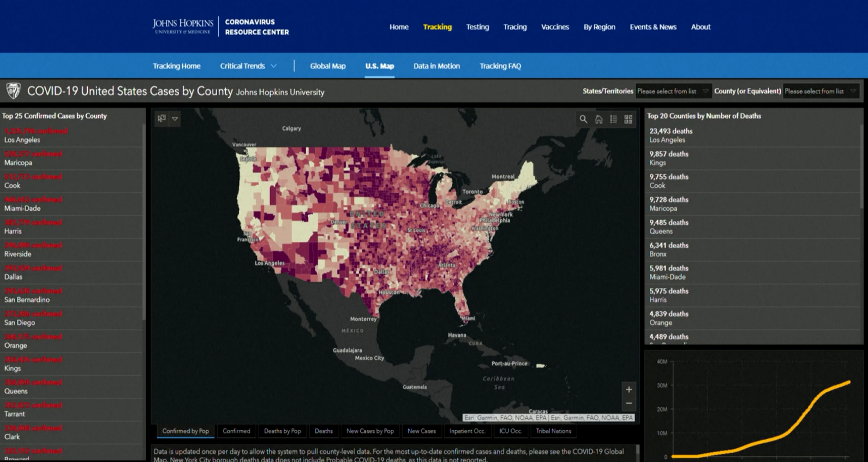The height and width of the screenshot is (462, 868).
Task: Open the map legend list icon
Action: (613, 119)
